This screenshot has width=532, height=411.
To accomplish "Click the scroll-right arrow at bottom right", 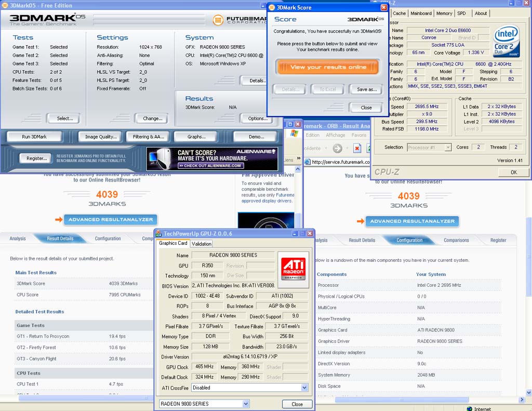I will pyautogui.click(x=522, y=400).
